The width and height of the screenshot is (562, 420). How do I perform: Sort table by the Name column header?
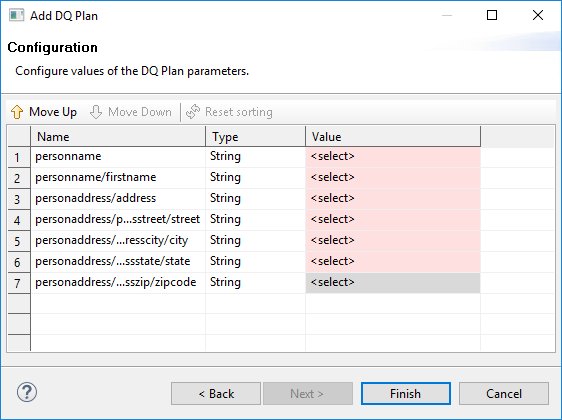118,137
